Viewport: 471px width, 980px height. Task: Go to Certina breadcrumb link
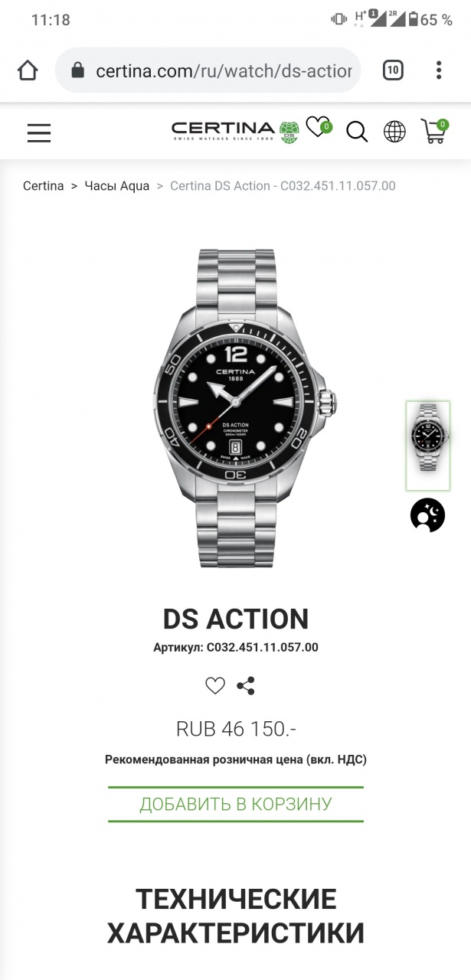tap(44, 186)
